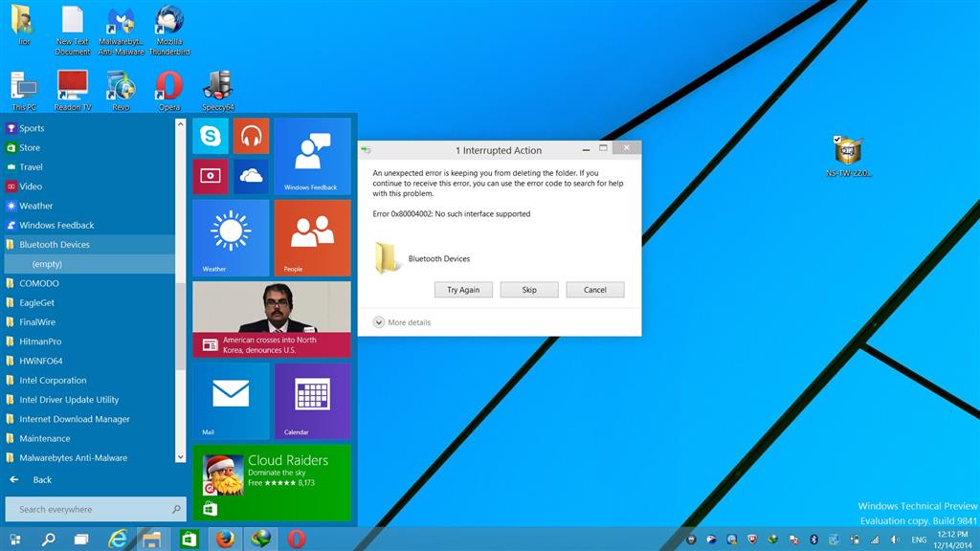Image resolution: width=980 pixels, height=551 pixels.
Task: Expand More details in the error dialog
Action: click(402, 322)
